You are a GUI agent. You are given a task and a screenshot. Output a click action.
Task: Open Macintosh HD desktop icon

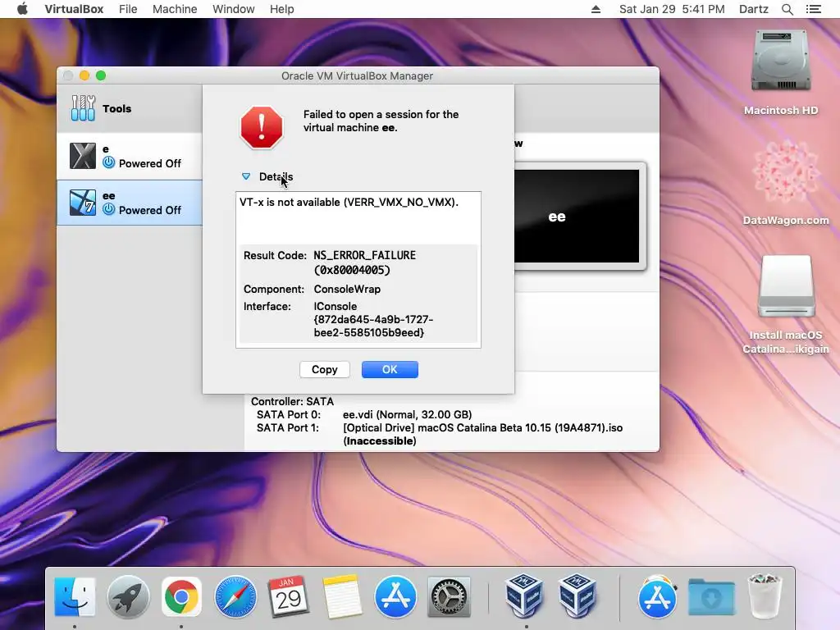click(x=781, y=60)
